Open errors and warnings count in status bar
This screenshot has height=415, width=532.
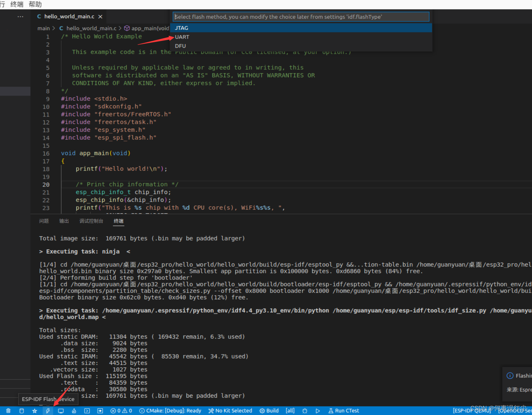click(121, 411)
